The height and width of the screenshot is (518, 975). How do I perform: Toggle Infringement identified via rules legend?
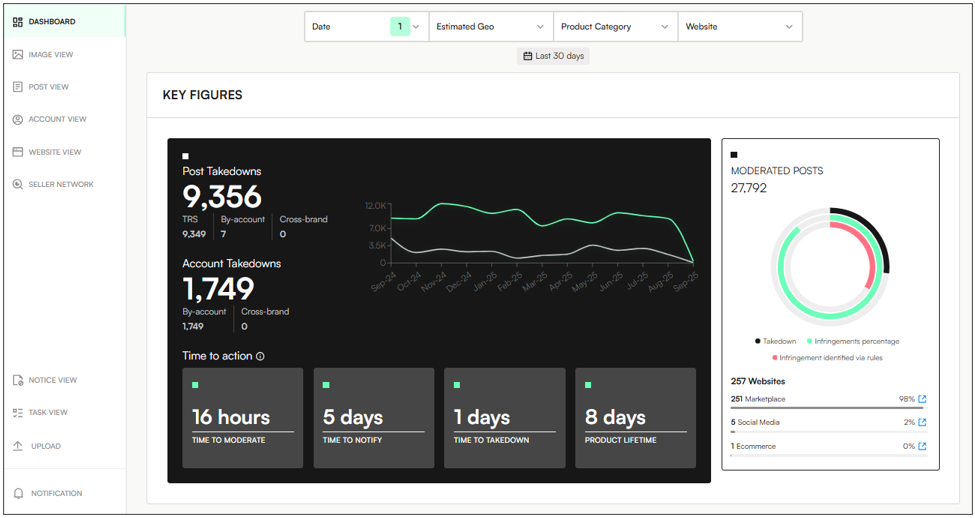[x=826, y=357]
